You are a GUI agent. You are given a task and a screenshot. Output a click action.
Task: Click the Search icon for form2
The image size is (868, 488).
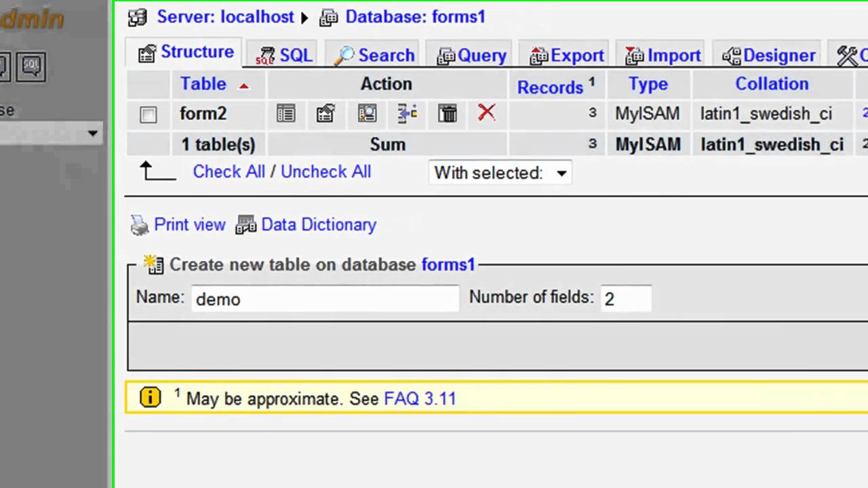[x=367, y=113]
